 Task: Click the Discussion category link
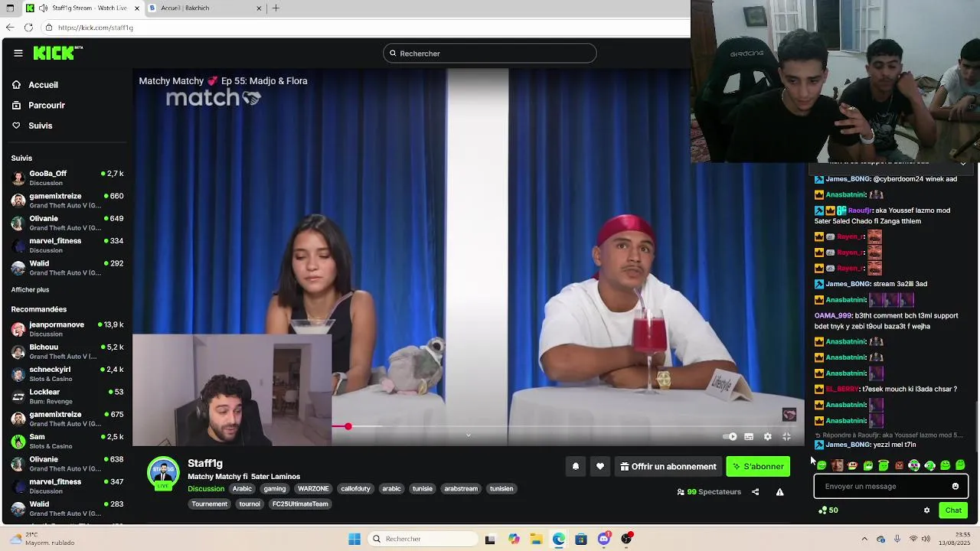(x=206, y=488)
